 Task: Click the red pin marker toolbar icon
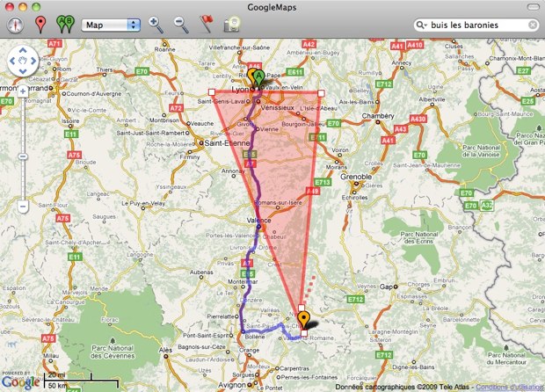coord(40,25)
